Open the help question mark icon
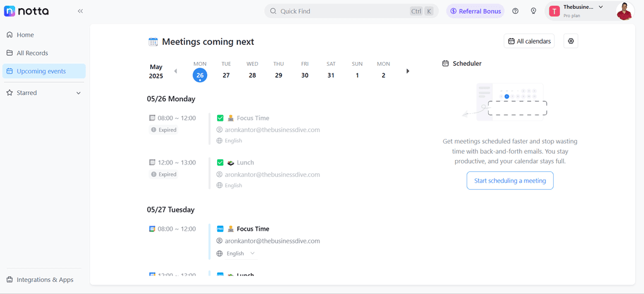The width and height of the screenshot is (644, 294). (x=515, y=11)
